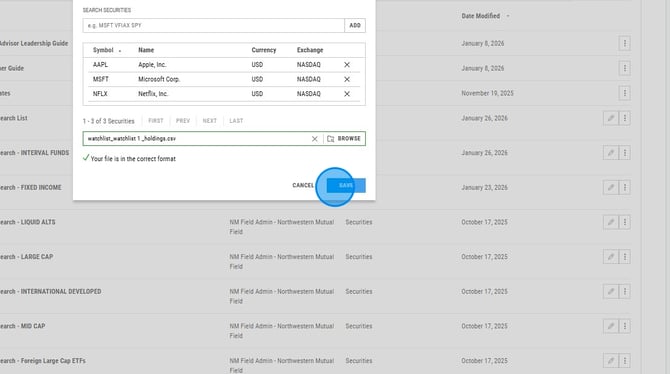Click BROWSE to choose a file
670x374 pixels.
(344, 138)
